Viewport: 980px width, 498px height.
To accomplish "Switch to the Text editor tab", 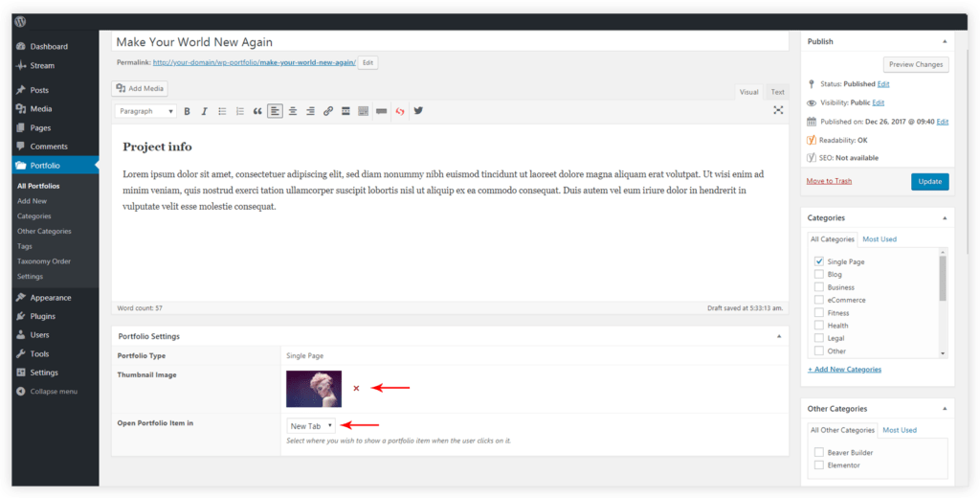I will point(777,92).
